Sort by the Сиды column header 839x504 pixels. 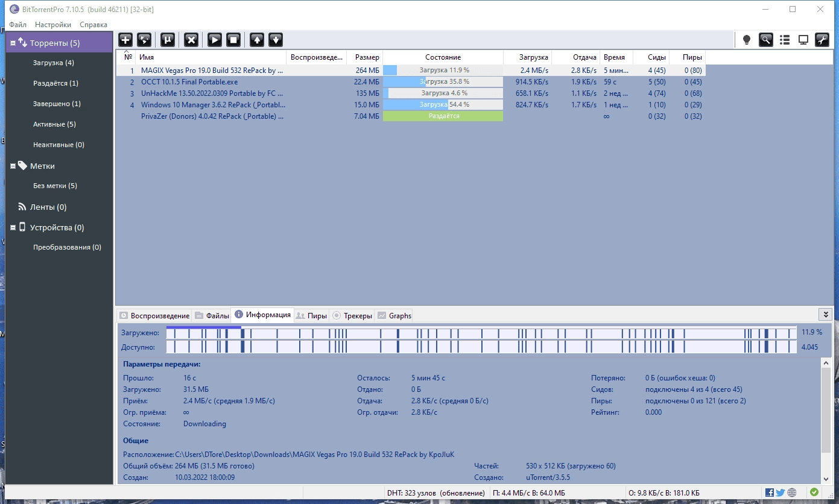coord(651,57)
